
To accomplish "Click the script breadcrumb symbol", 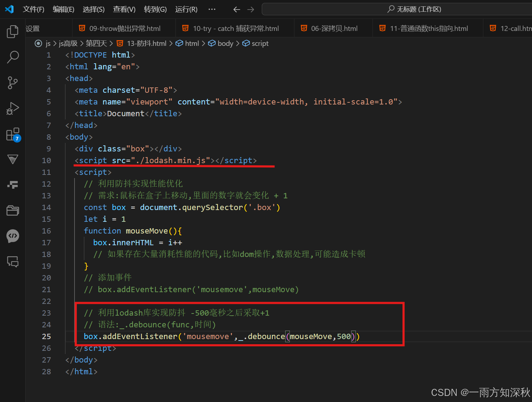I will 255,43.
